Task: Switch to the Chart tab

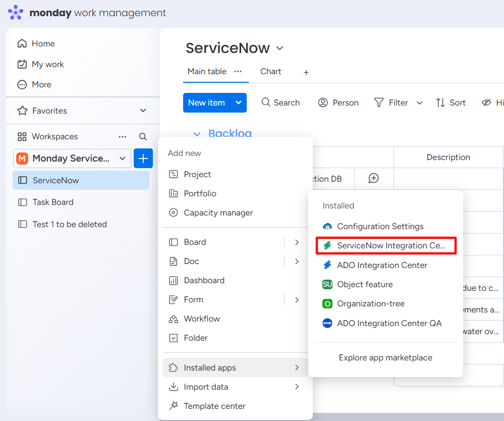Action: [270, 71]
